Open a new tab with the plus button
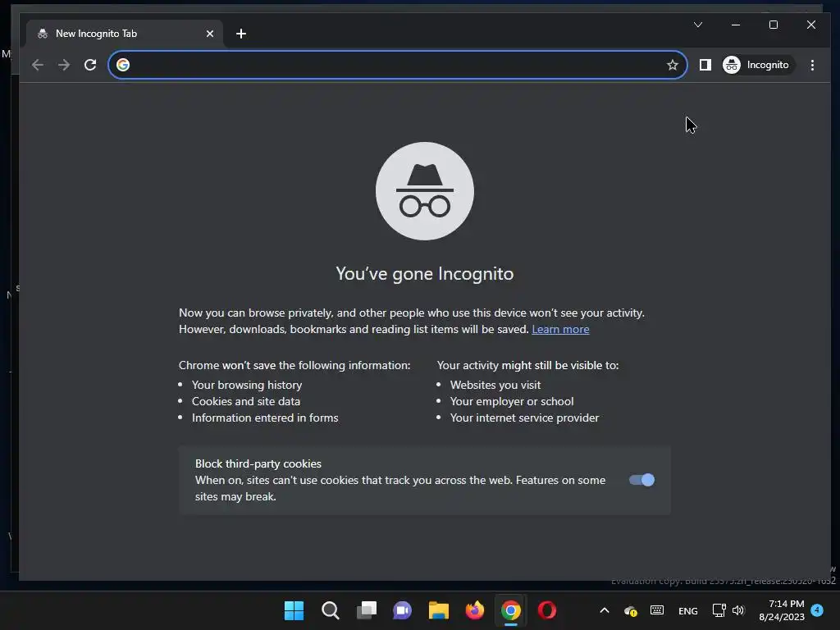The image size is (840, 630). point(241,34)
